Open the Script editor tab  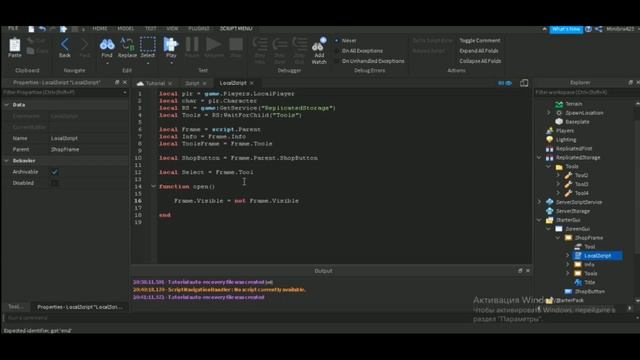(x=192, y=83)
